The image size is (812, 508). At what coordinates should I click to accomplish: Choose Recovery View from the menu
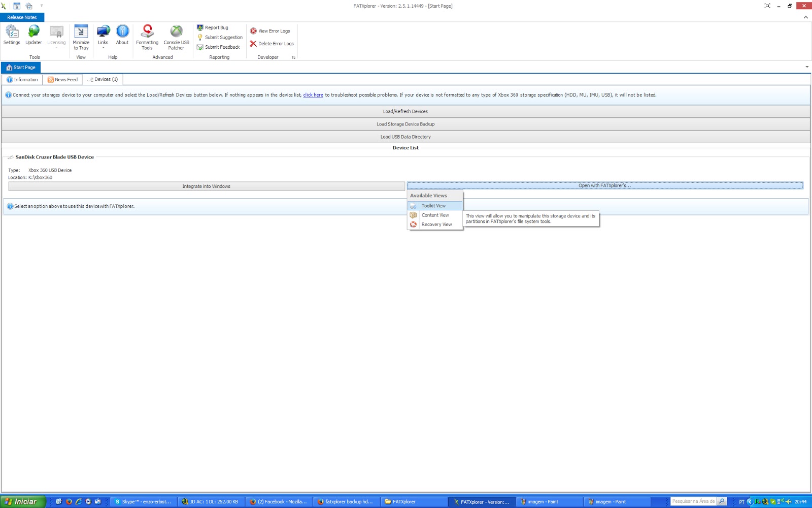[435, 224]
